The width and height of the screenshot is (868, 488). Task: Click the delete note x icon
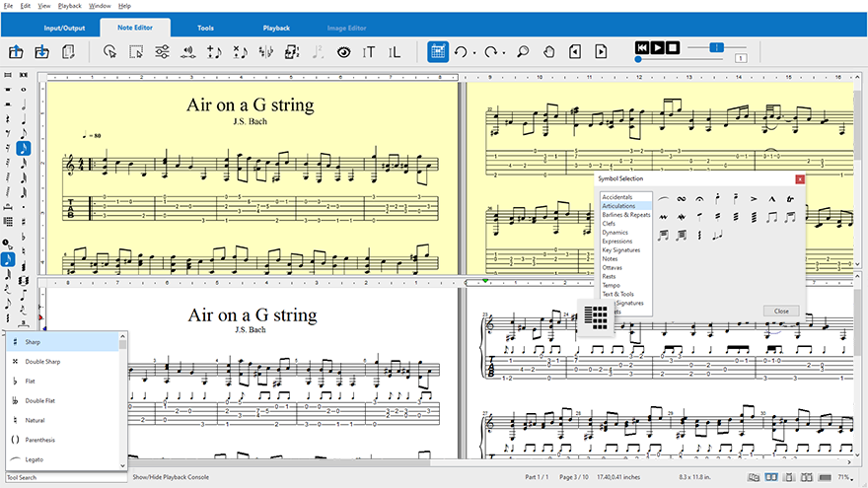241,52
